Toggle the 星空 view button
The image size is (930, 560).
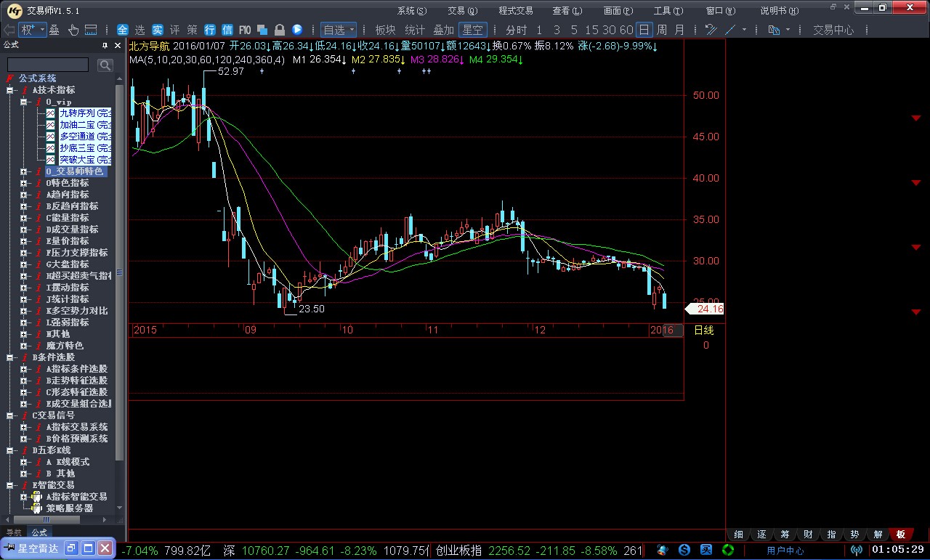pyautogui.click(x=473, y=30)
